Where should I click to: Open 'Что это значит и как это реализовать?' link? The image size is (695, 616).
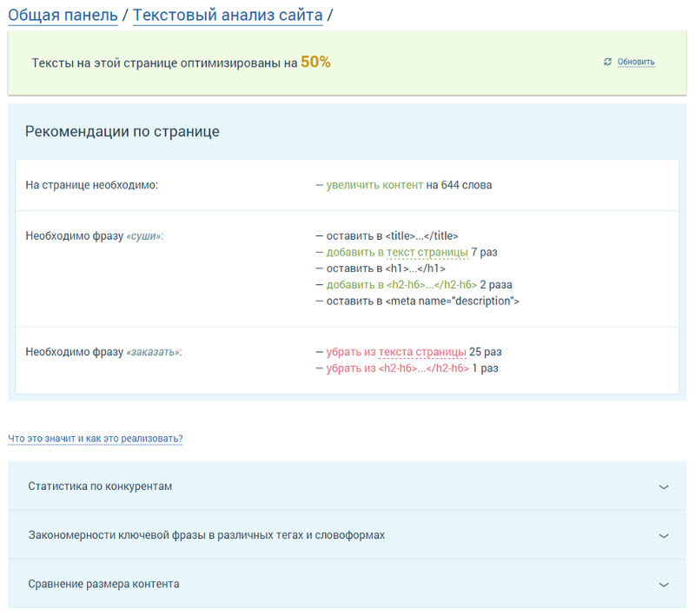point(96,438)
